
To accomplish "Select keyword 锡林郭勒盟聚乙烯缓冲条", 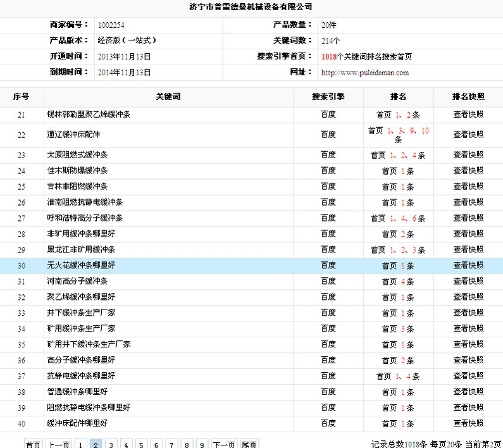I will (x=89, y=115).
